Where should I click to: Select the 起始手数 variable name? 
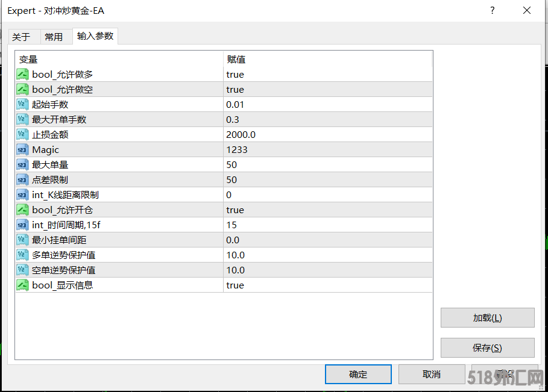[x=50, y=104]
